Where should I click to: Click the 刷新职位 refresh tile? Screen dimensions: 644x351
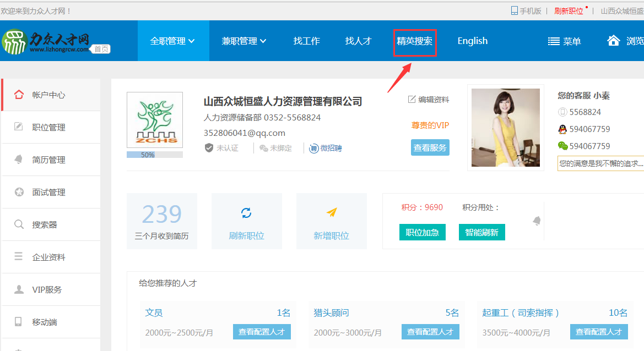coord(246,221)
